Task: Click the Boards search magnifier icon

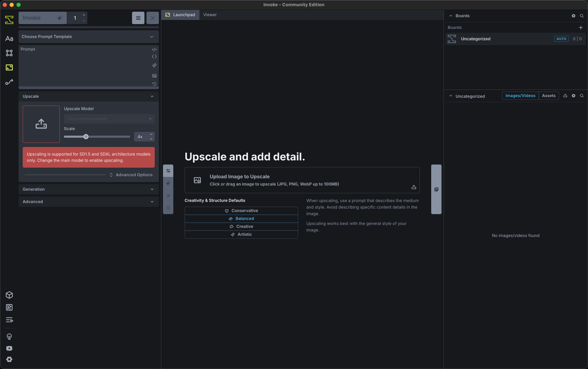Action: point(582,16)
